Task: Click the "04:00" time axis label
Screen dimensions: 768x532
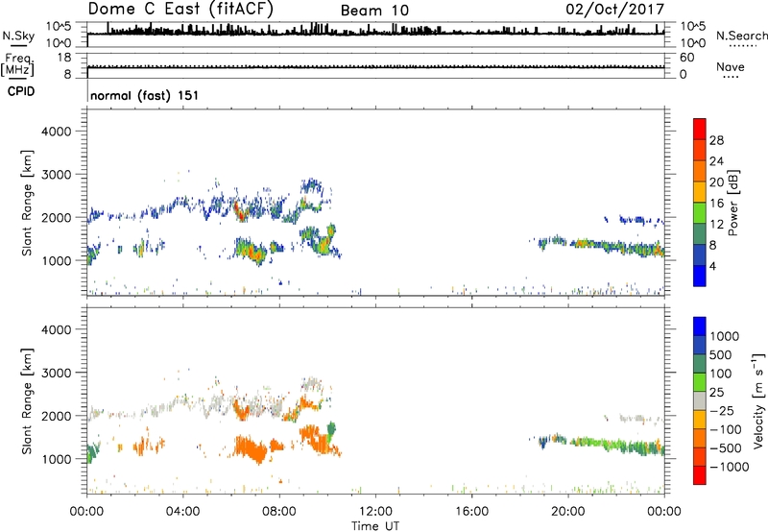Action: [182, 512]
